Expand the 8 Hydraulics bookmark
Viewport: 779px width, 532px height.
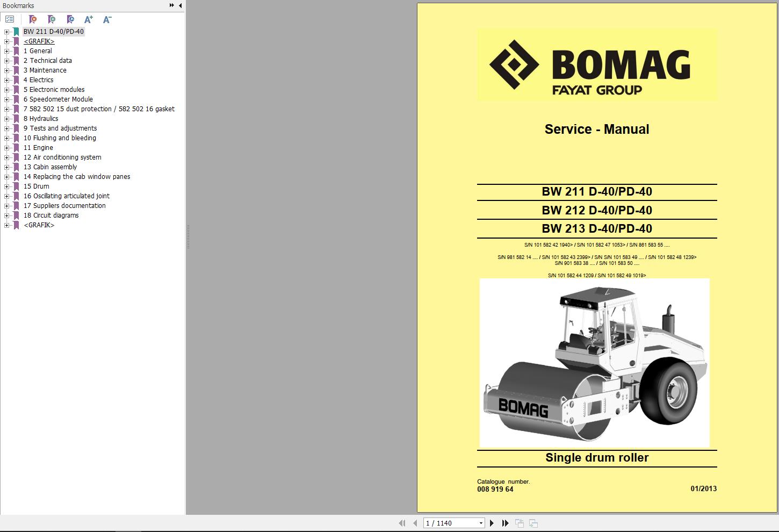click(x=5, y=118)
